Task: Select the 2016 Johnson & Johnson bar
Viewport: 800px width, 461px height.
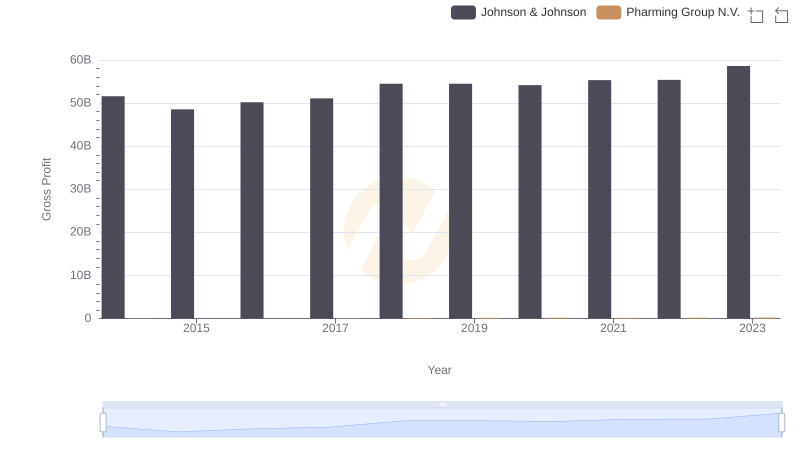Action: [252, 210]
